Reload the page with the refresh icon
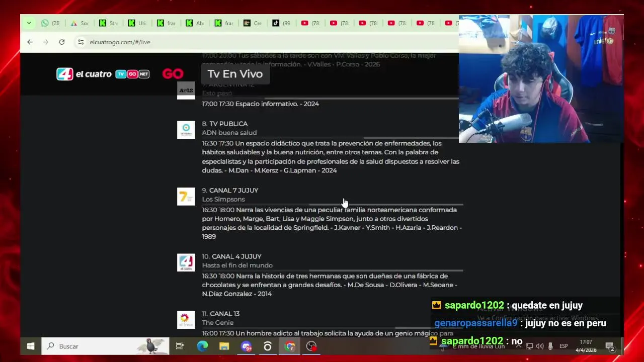This screenshot has width=644, height=362. [62, 42]
